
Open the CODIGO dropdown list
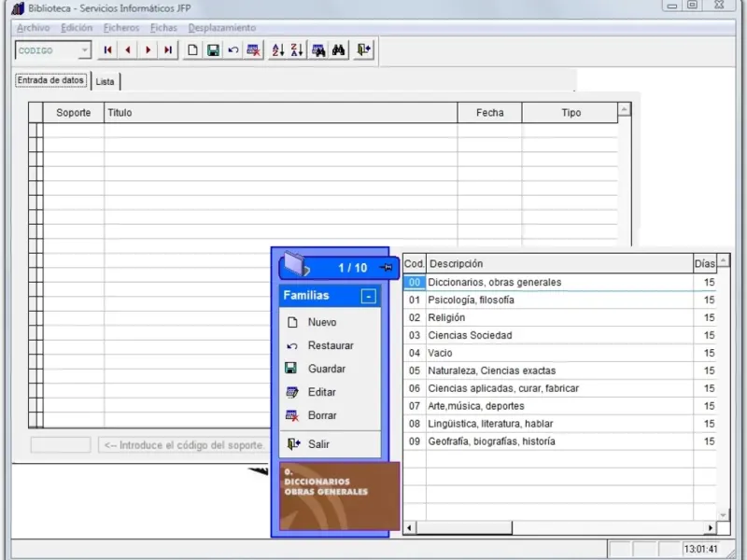tap(84, 51)
